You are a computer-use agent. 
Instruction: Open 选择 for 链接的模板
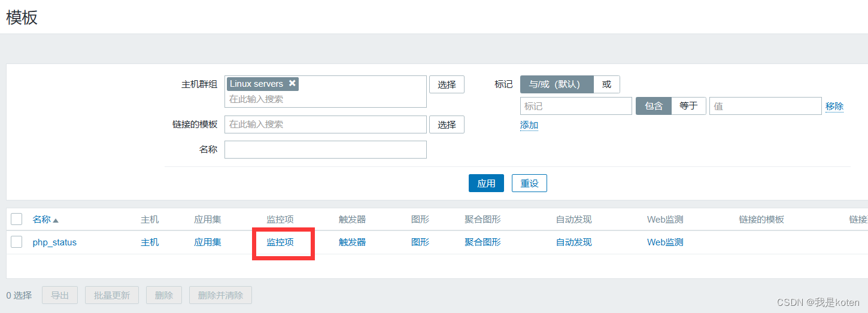pos(447,124)
